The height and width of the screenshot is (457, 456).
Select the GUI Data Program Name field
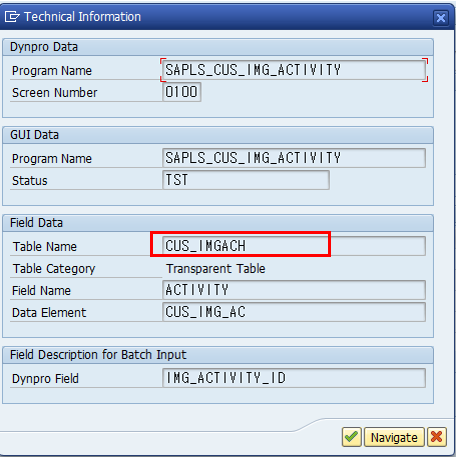[294, 158]
